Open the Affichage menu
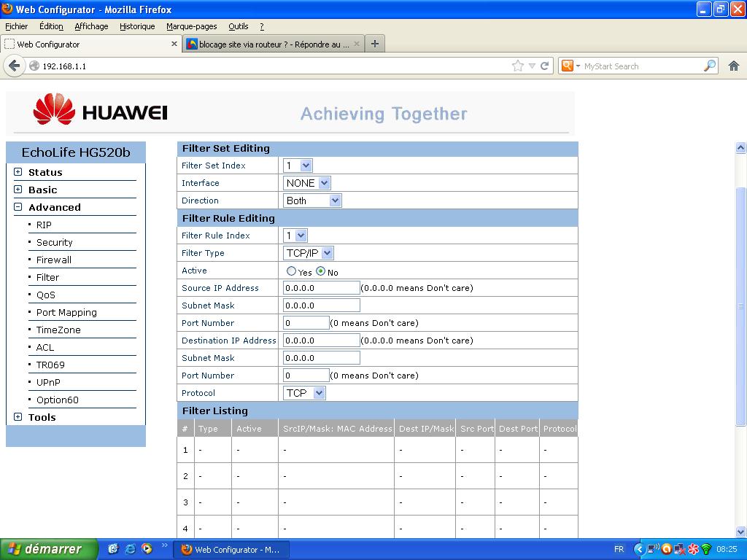 pyautogui.click(x=91, y=26)
